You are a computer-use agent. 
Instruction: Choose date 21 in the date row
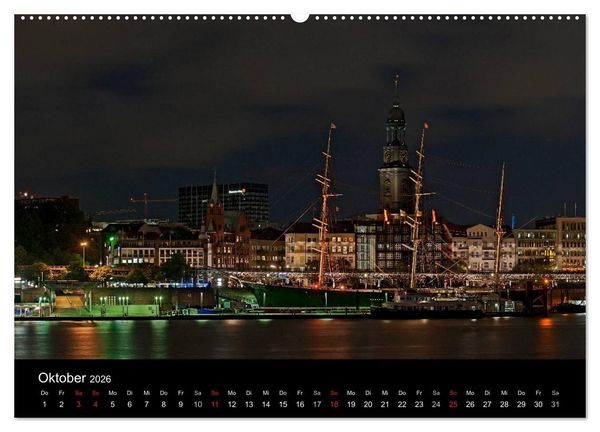tap(385, 404)
